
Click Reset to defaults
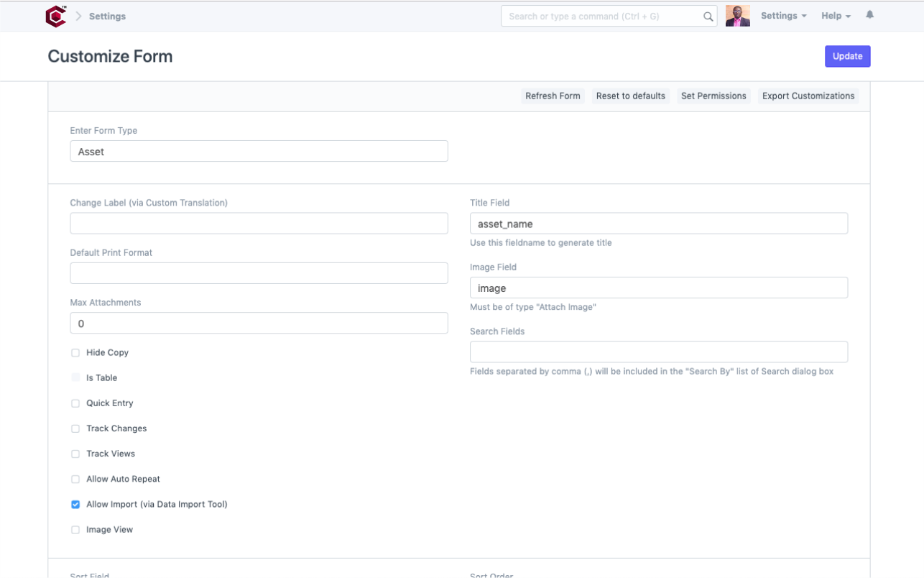point(630,96)
